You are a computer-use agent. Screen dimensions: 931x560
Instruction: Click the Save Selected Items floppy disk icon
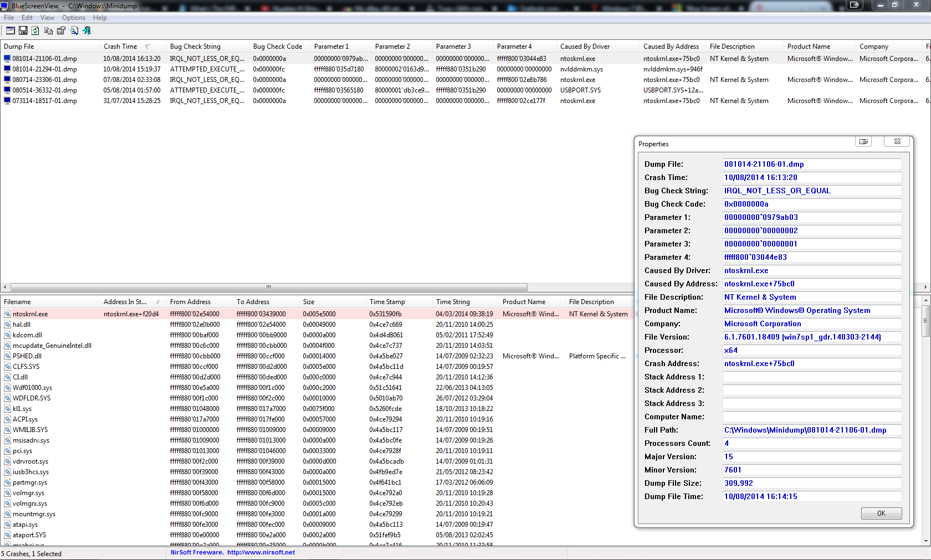point(23,30)
